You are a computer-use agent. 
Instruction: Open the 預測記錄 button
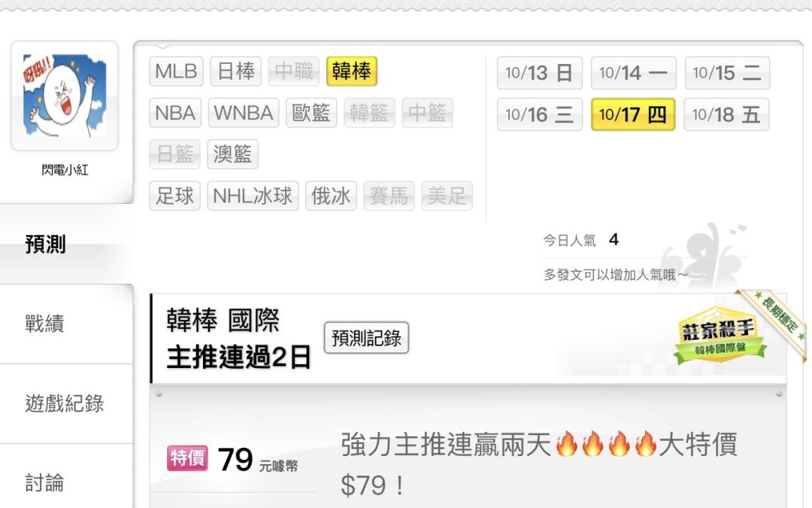(x=366, y=338)
